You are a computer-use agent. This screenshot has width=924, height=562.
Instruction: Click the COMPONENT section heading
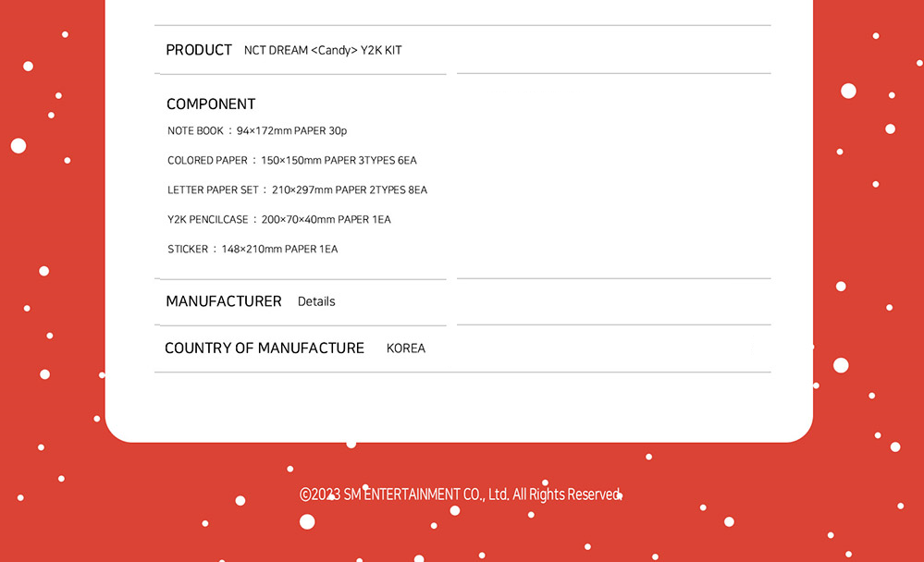[211, 104]
